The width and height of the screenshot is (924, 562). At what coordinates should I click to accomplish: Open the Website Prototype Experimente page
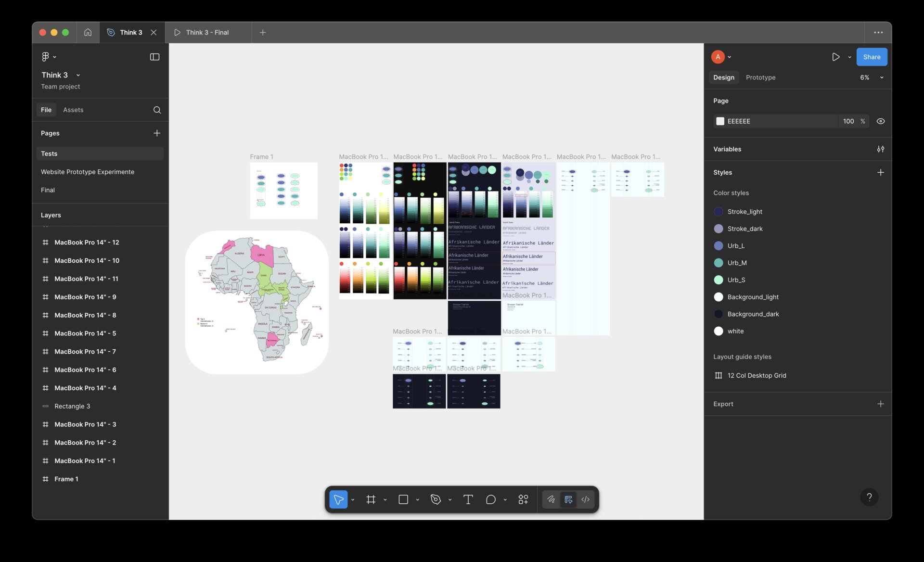coord(88,172)
